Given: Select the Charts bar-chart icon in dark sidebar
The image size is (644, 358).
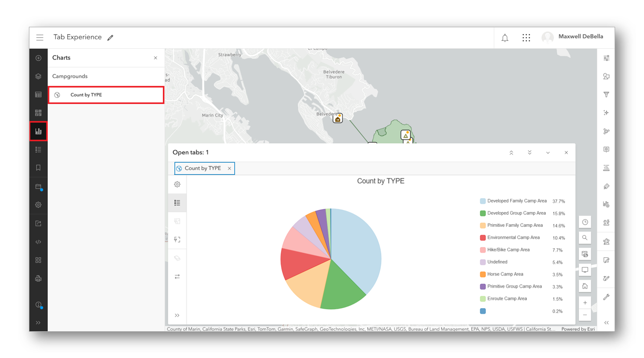Looking at the screenshot, I should 38,131.
